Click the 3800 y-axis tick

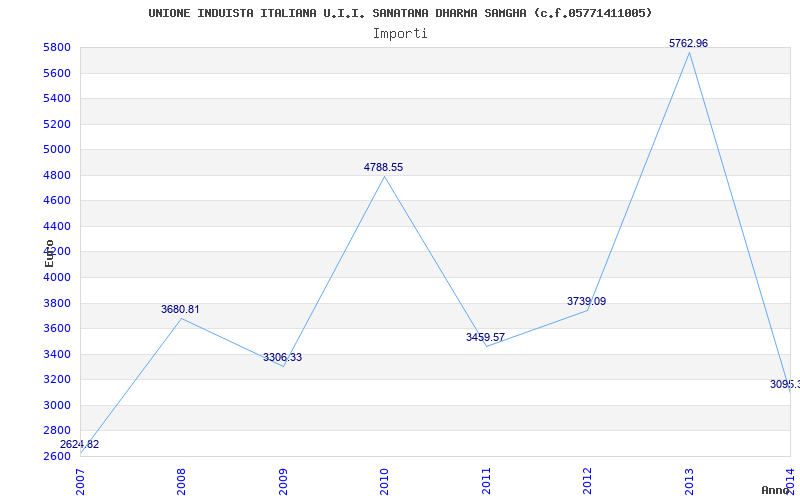point(57,304)
